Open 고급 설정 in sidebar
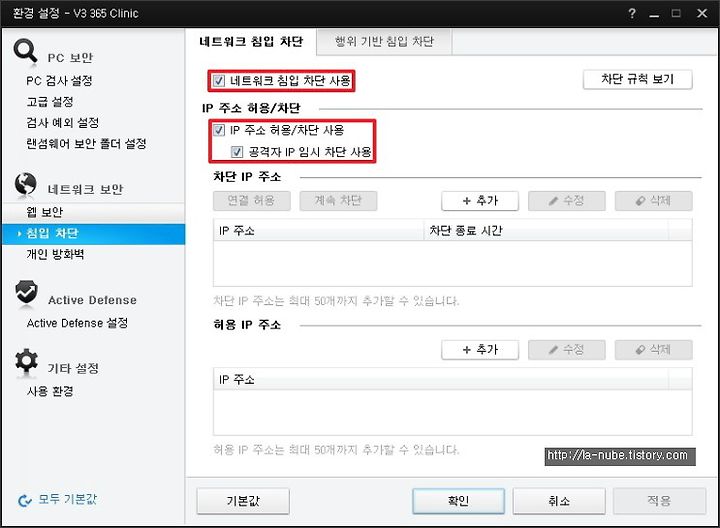The image size is (720, 528). 50,101
